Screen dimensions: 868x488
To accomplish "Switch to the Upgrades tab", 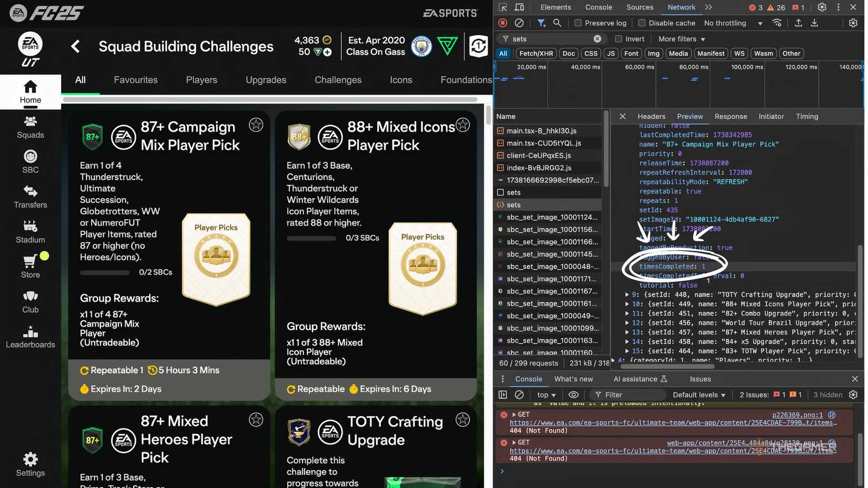I will click(x=266, y=80).
